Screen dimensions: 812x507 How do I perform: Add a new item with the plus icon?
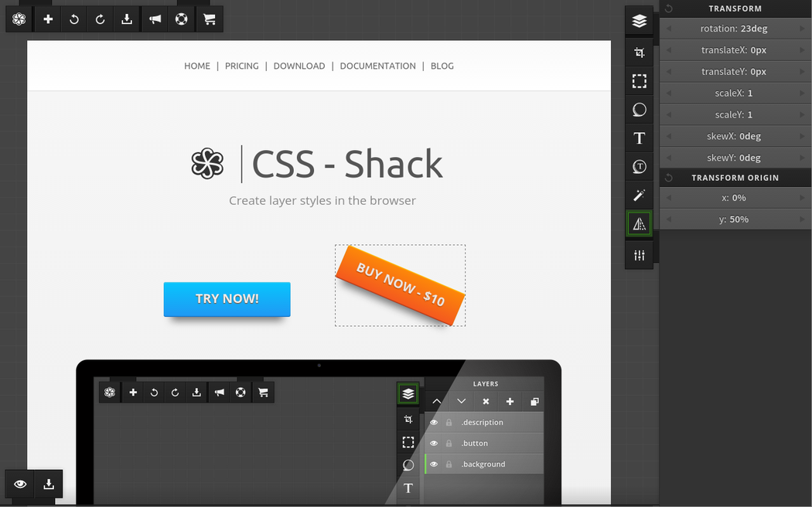pyautogui.click(x=48, y=19)
